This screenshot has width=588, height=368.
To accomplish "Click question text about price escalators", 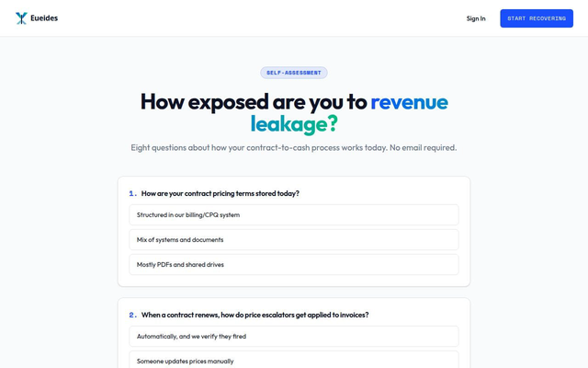I will point(255,315).
